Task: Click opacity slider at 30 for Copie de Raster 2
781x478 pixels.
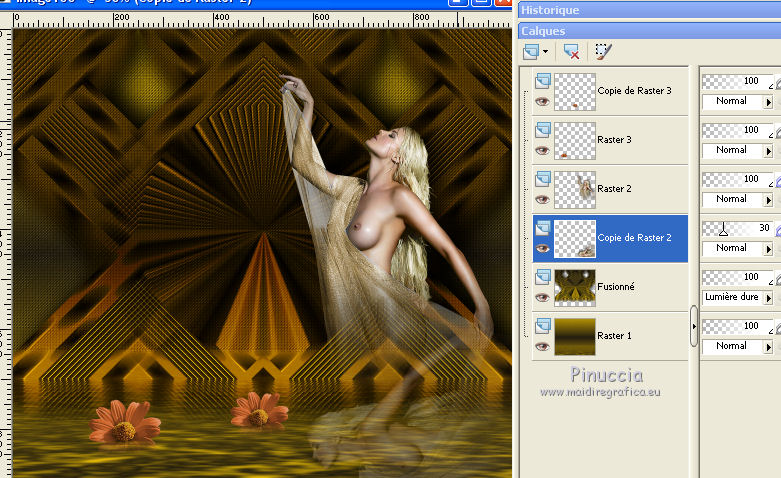Action: pos(738,228)
